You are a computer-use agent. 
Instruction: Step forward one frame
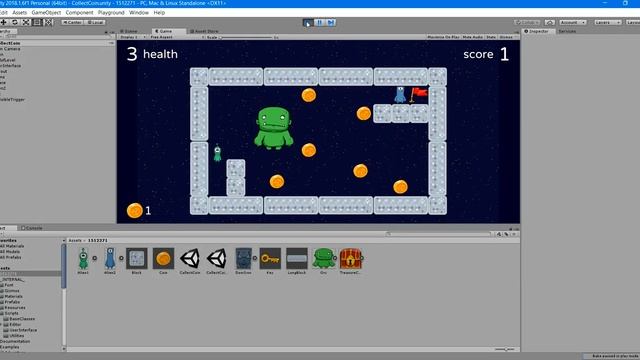point(331,23)
